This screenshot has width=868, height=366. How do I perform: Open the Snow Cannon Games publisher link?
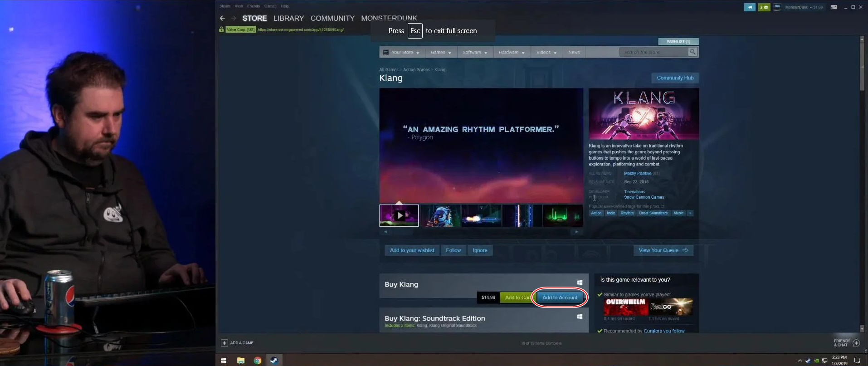[644, 197]
